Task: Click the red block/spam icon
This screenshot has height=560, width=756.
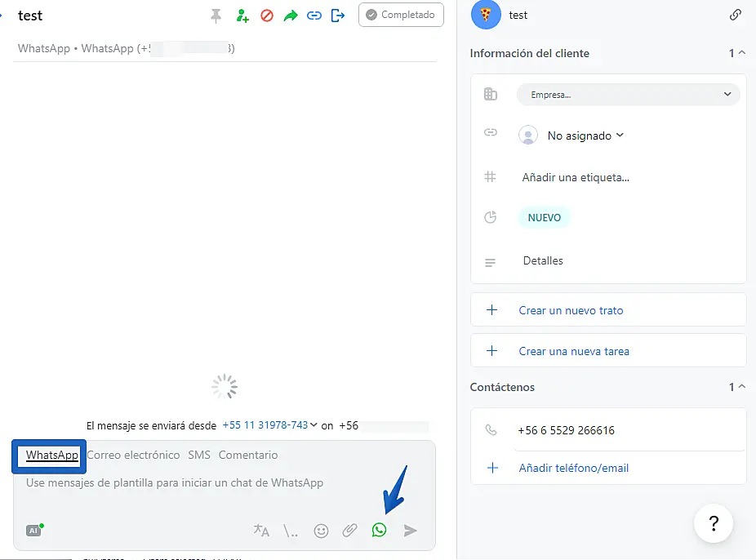Action: [267, 16]
